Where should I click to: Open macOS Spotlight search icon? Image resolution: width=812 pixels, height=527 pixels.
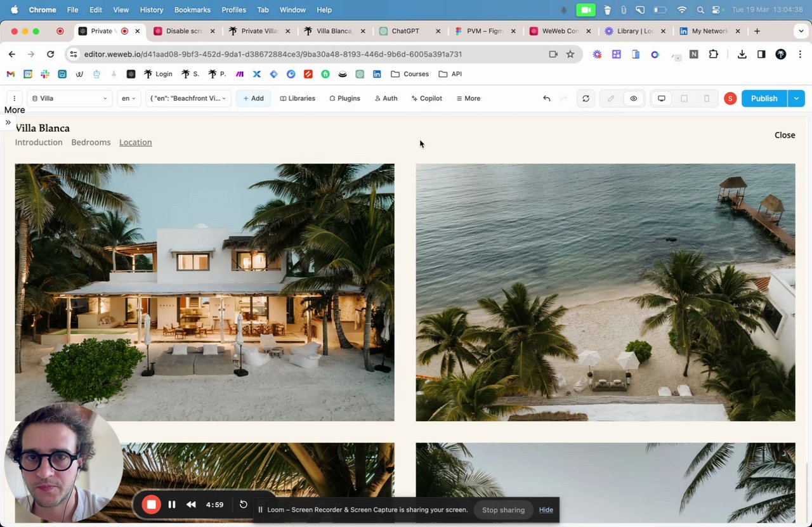click(700, 10)
